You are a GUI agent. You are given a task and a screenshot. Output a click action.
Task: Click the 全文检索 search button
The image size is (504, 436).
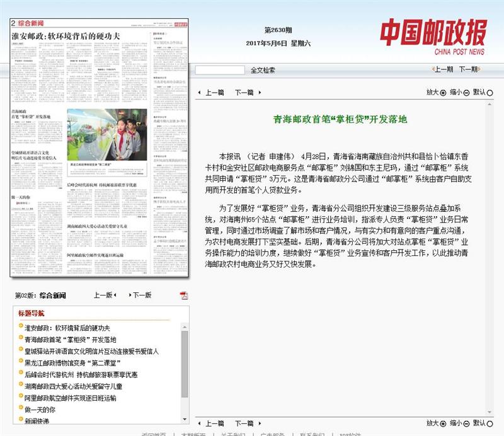tap(263, 71)
